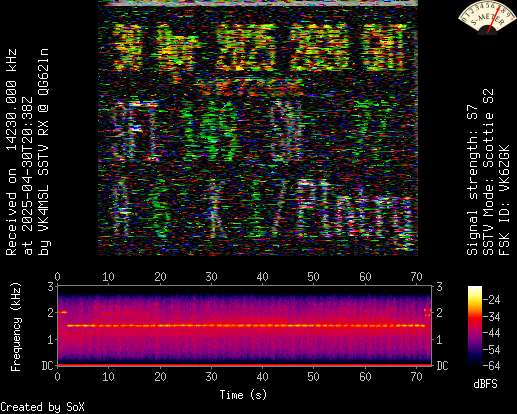This screenshot has width=517, height=414.
Task: Click the 'Received on 14230.000 kHz' text
Action: click(x=12, y=152)
